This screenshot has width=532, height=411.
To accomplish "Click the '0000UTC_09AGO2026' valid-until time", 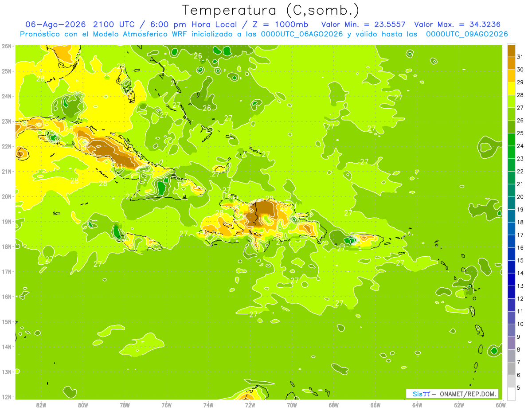I will coord(467,34).
